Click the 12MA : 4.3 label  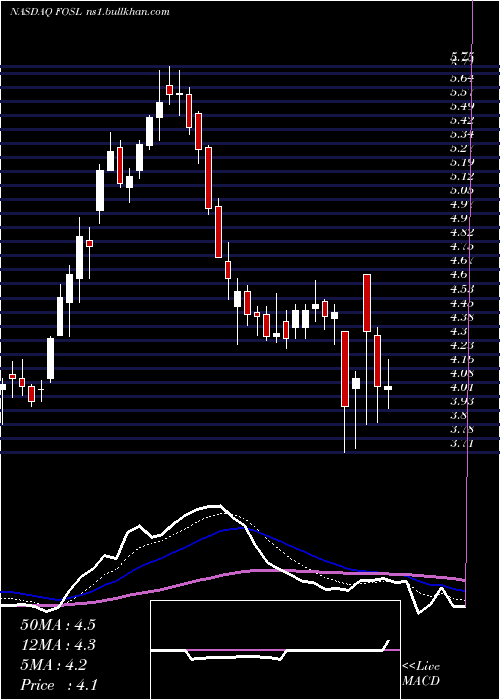pos(58,645)
